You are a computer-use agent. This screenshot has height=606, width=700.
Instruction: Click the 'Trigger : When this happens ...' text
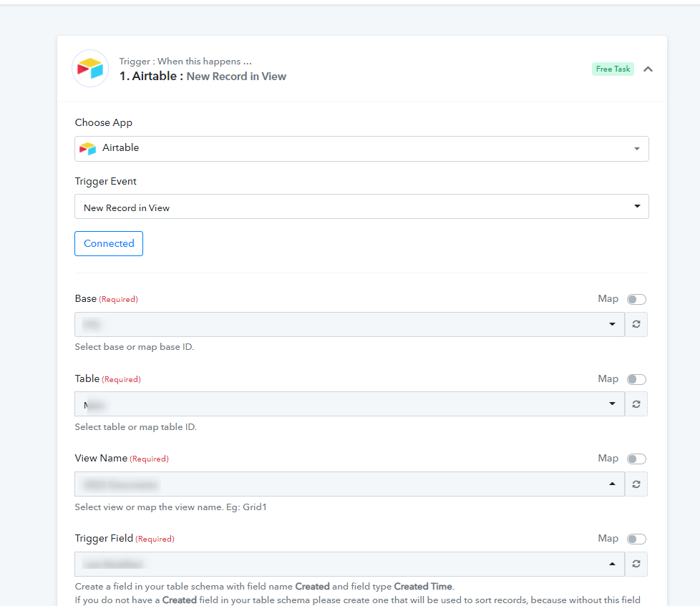(185, 61)
